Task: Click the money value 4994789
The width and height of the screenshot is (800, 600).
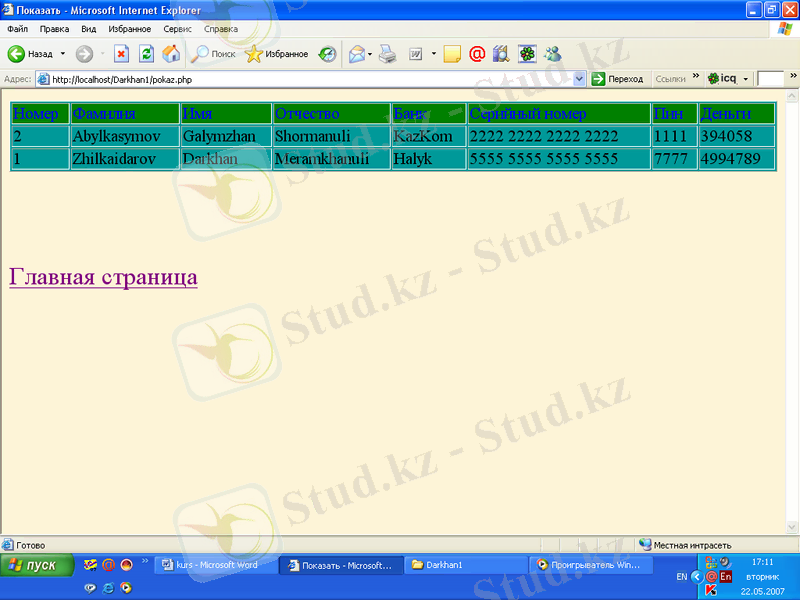Action: point(736,159)
